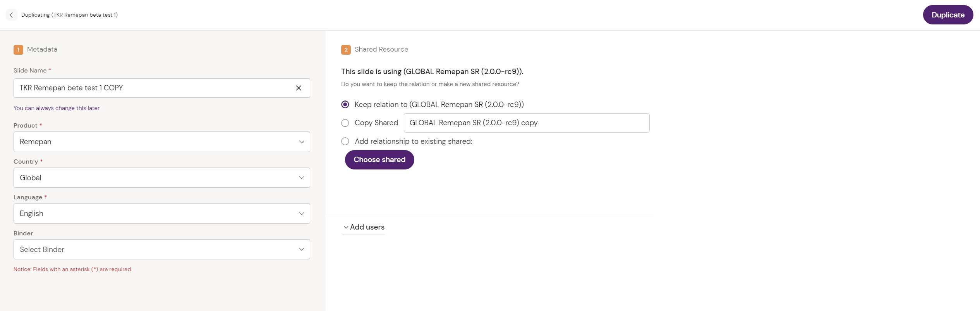The image size is (980, 311).
Task: Click the Product dropdown chevron arrow
Action: point(301,142)
